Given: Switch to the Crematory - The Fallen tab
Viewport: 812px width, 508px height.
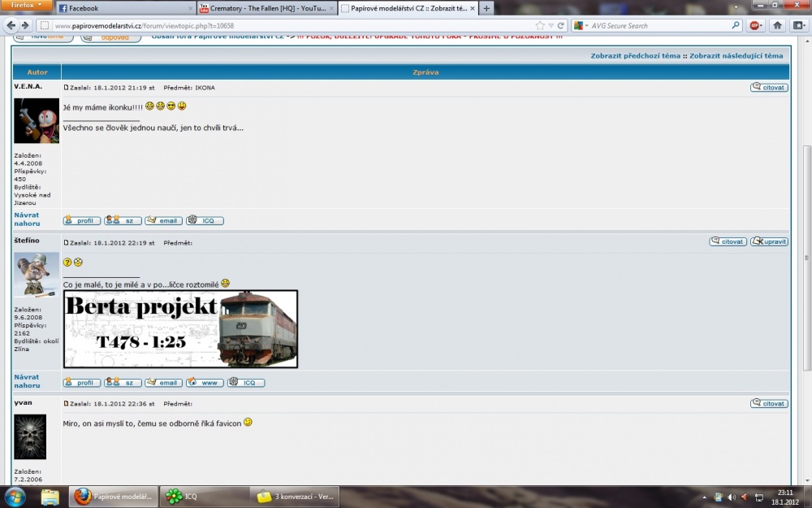Looking at the screenshot, I should click(x=266, y=8).
